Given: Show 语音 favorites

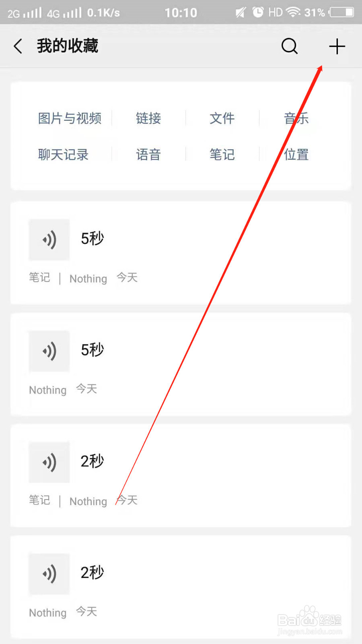Looking at the screenshot, I should coord(148,155).
